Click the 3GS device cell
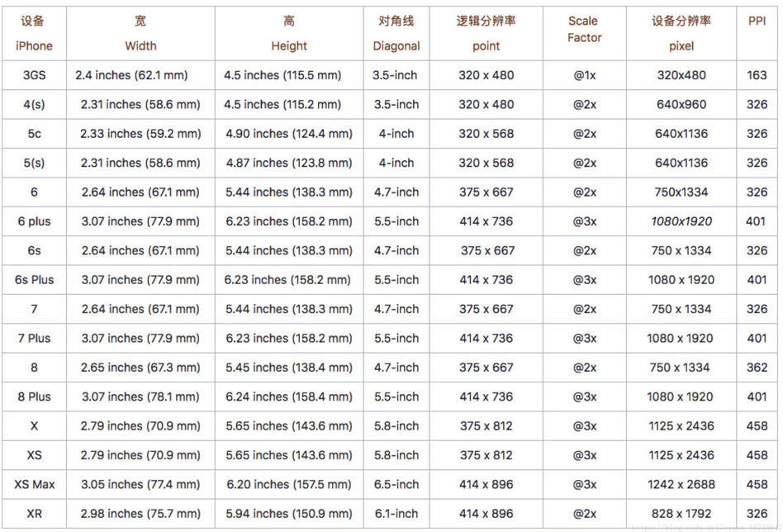Viewport: 783px width, 532px height. coord(34,75)
